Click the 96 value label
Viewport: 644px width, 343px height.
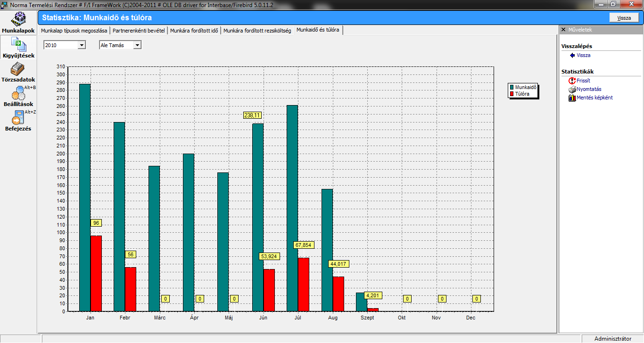pyautogui.click(x=96, y=223)
